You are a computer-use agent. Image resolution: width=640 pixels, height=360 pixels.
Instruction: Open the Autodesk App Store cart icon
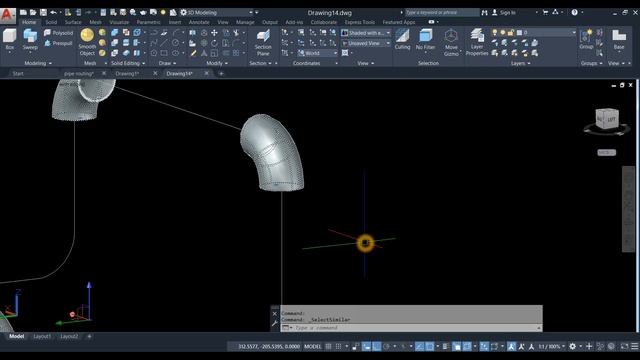[x=545, y=13]
